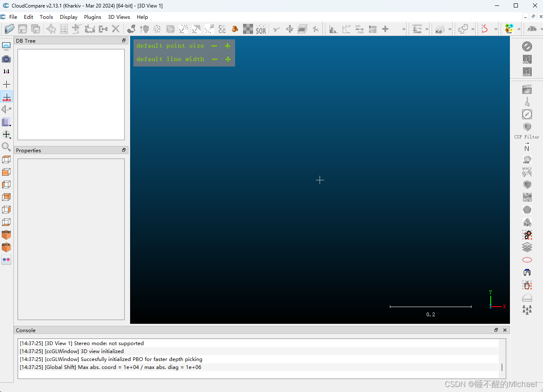Click the Kd tree plugin icon
543x392 pixels.
(439, 29)
